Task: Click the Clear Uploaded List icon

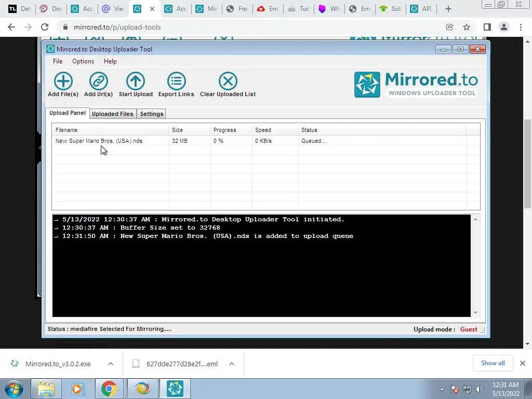Action: [228, 81]
